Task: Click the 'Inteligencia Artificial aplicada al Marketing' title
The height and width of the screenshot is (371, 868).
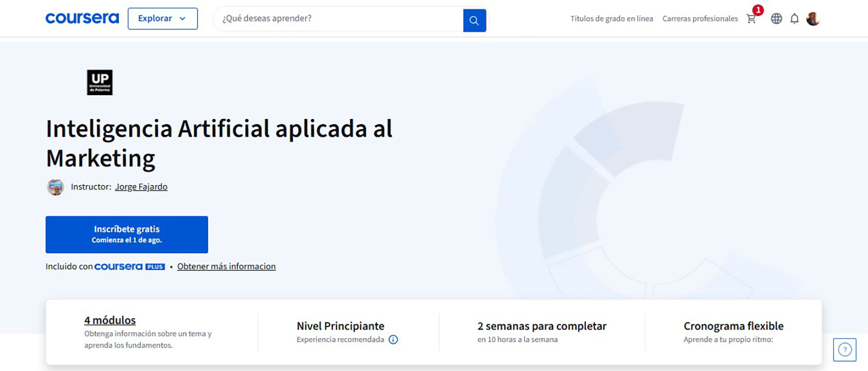Action: tap(219, 143)
